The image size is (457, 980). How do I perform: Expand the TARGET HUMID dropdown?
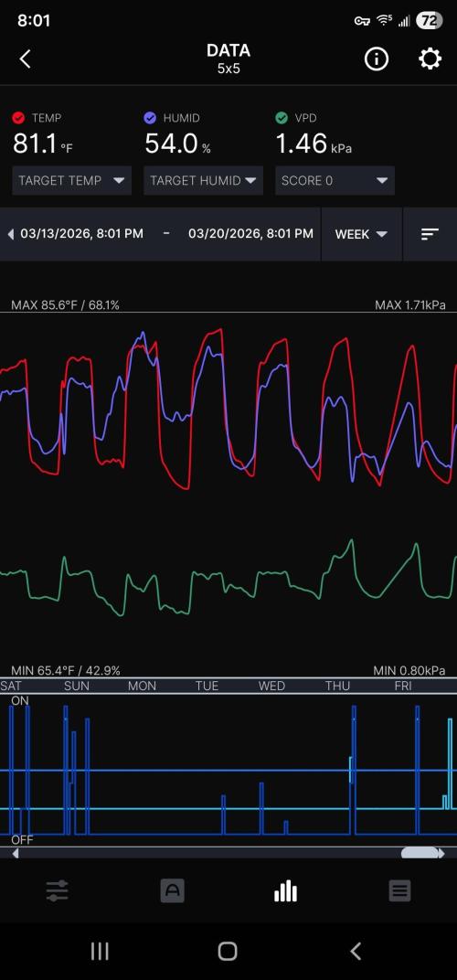point(203,181)
